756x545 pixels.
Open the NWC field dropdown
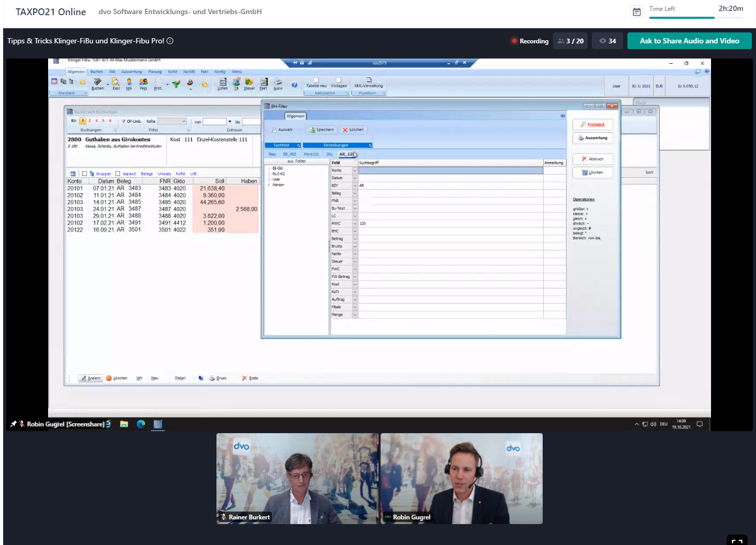point(354,224)
